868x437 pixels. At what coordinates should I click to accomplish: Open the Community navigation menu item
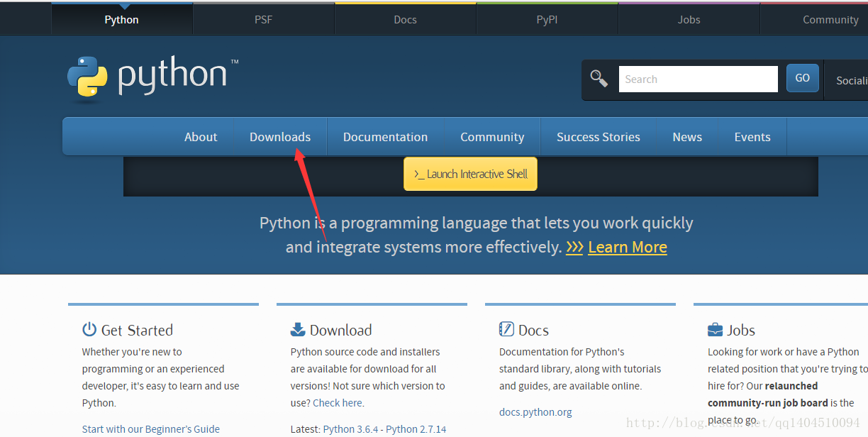(x=492, y=137)
